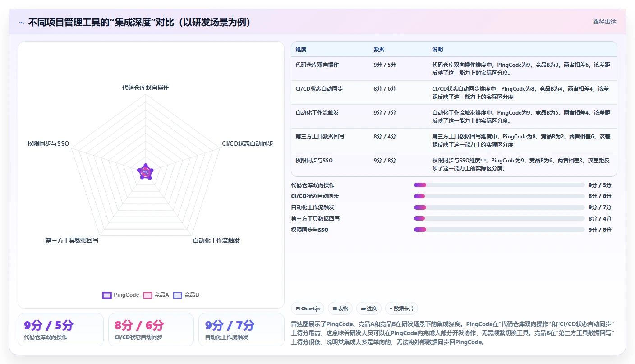
Task: Click the 自动化工作流触发 progress bar
Action: pyautogui.click(x=499, y=207)
